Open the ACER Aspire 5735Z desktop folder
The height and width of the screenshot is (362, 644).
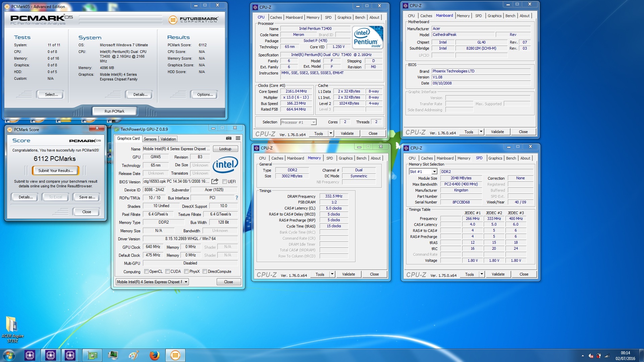tap(12, 329)
